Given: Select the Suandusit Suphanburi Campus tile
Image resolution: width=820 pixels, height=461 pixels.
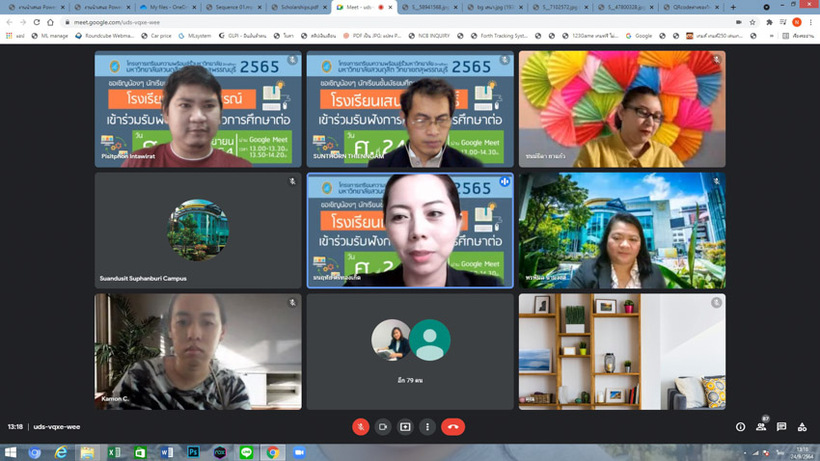Looking at the screenshot, I should point(198,230).
